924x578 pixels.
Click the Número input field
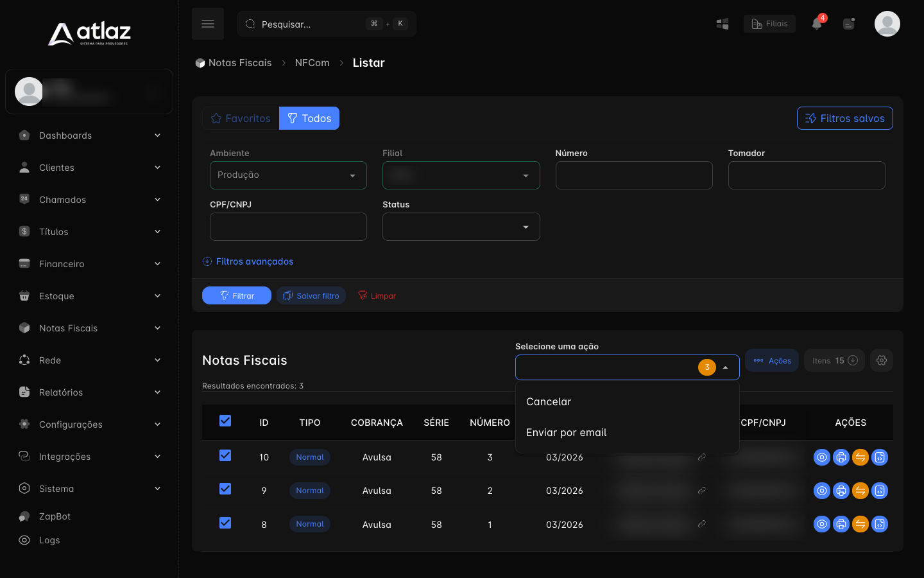coord(634,175)
